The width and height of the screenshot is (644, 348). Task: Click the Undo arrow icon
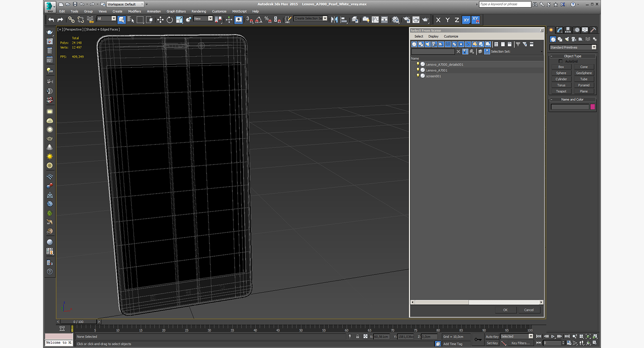pos(51,20)
